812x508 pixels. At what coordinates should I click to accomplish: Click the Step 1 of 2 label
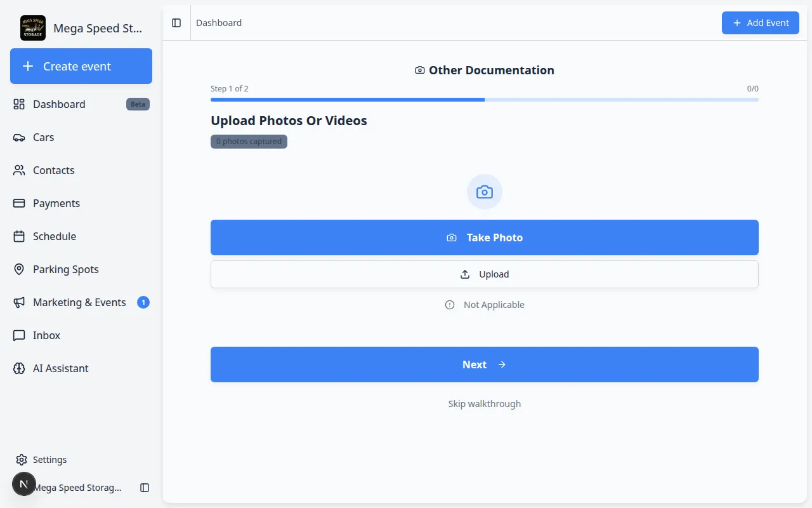230,89
